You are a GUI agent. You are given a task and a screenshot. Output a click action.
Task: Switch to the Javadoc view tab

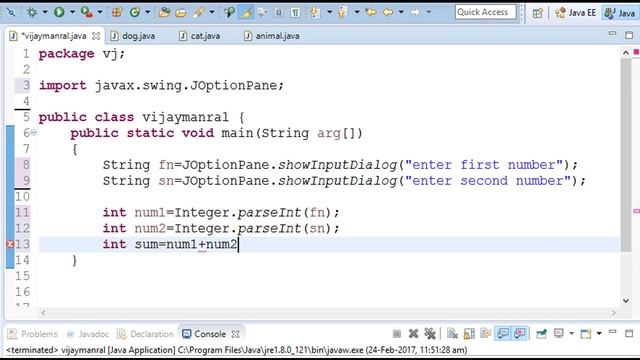point(88,334)
